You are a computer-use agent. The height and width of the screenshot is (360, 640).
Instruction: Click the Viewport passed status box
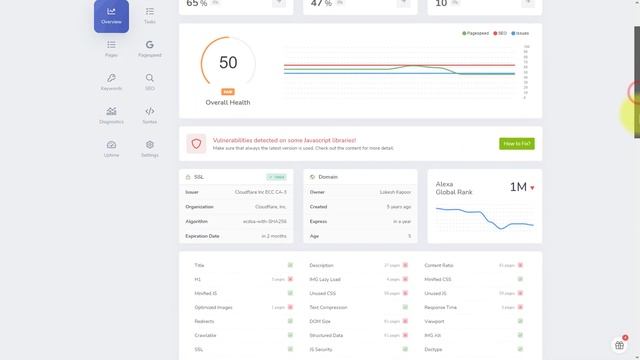click(520, 321)
